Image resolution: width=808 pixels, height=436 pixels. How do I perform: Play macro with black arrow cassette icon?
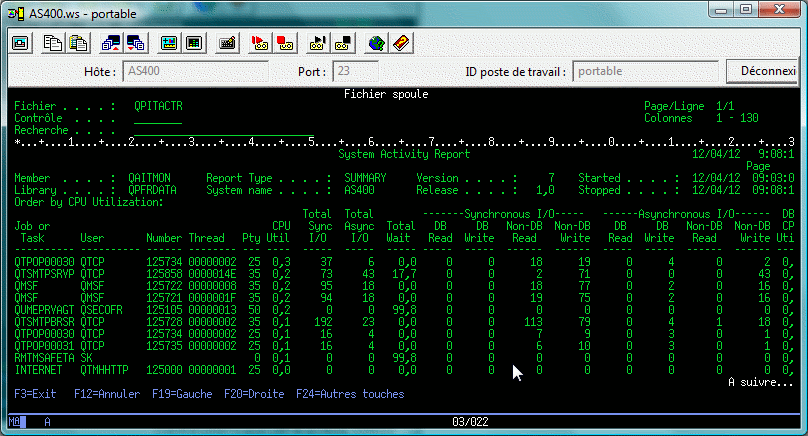[x=317, y=43]
